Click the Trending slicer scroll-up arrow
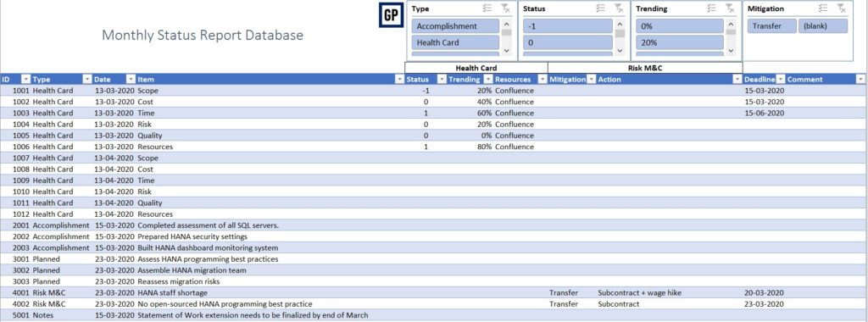The image size is (868, 322). 732,25
